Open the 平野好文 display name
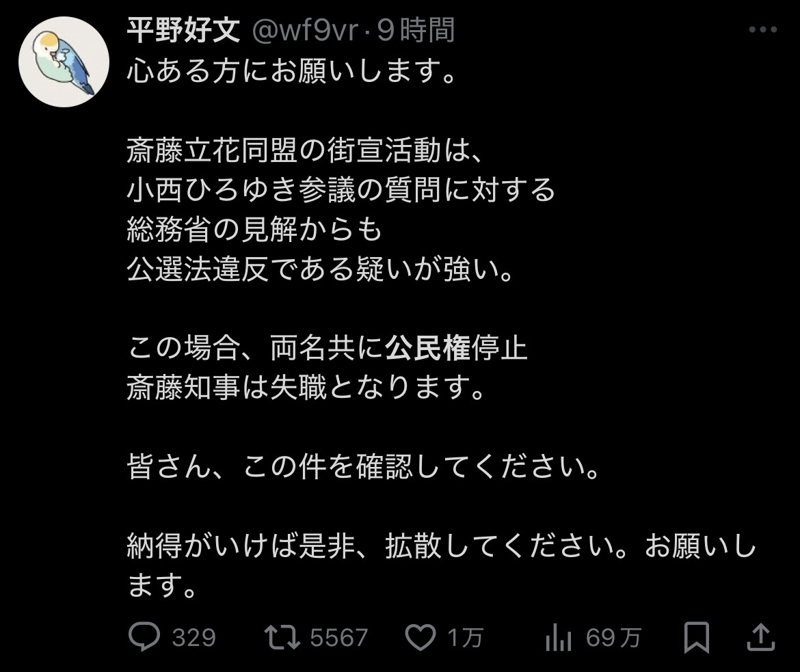 coord(183,30)
